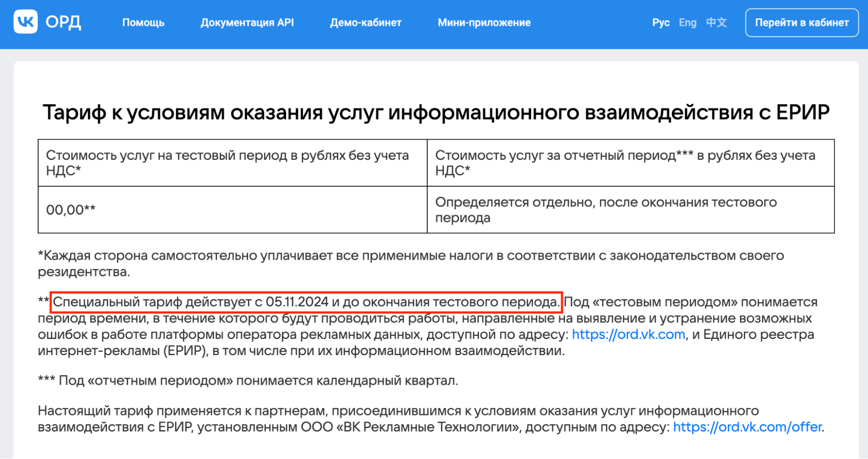
Task: Click the footnote defining отчетным периодом
Action: pyautogui.click(x=248, y=381)
